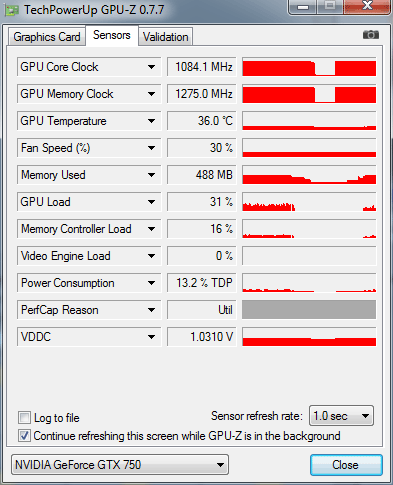Minimize the GPU-Z window

point(303,7)
